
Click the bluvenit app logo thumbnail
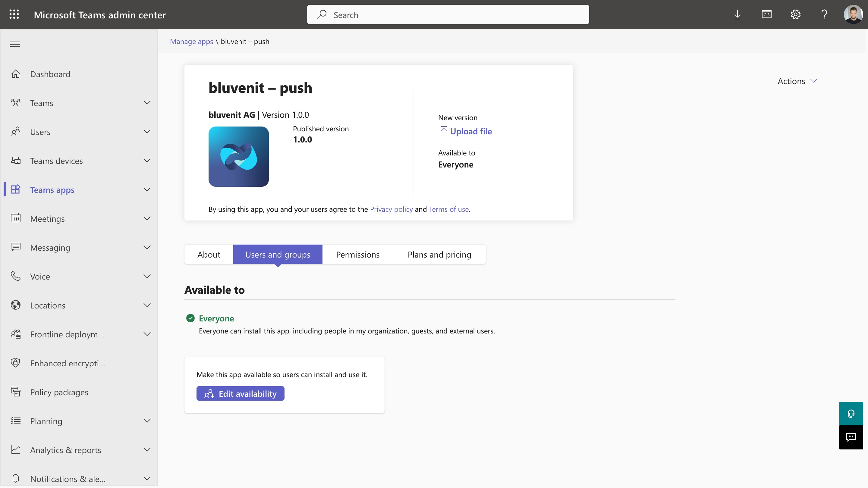[239, 157]
